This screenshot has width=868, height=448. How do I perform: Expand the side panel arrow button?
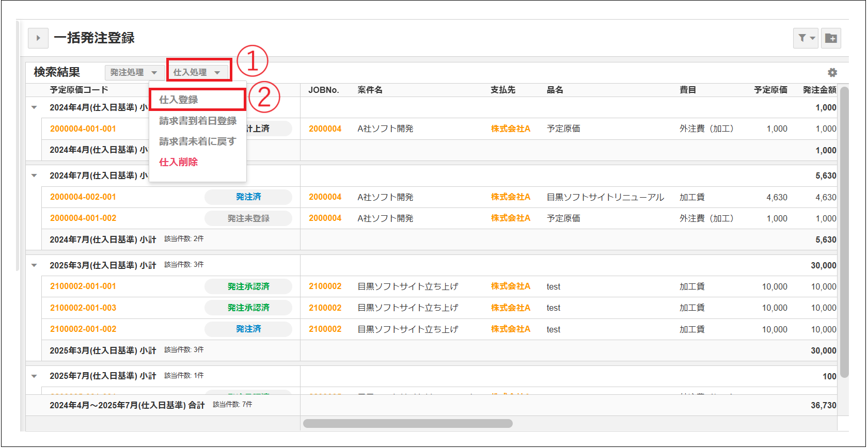[x=38, y=38]
